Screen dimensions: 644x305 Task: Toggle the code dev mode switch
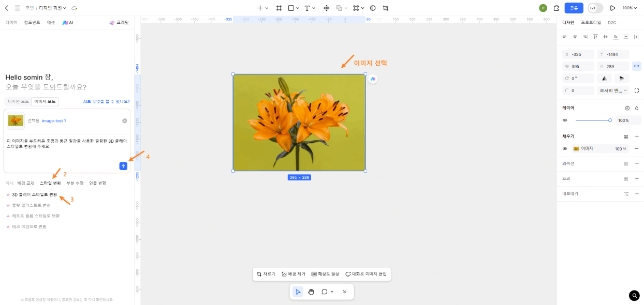(x=595, y=8)
